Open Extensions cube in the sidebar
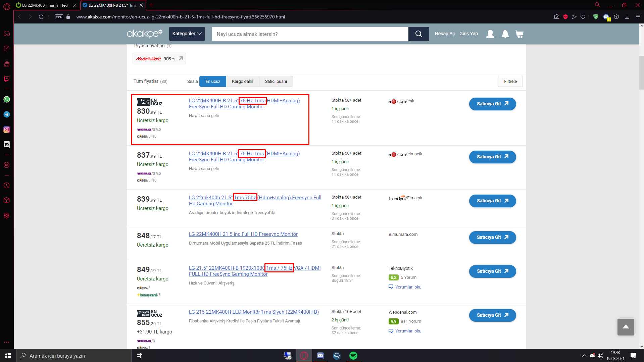644x362 pixels. (7, 201)
